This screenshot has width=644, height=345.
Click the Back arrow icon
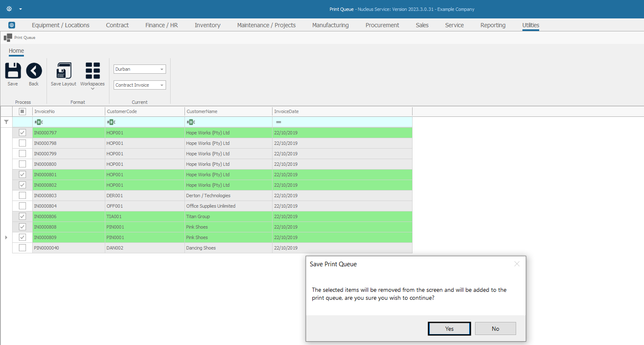click(34, 70)
